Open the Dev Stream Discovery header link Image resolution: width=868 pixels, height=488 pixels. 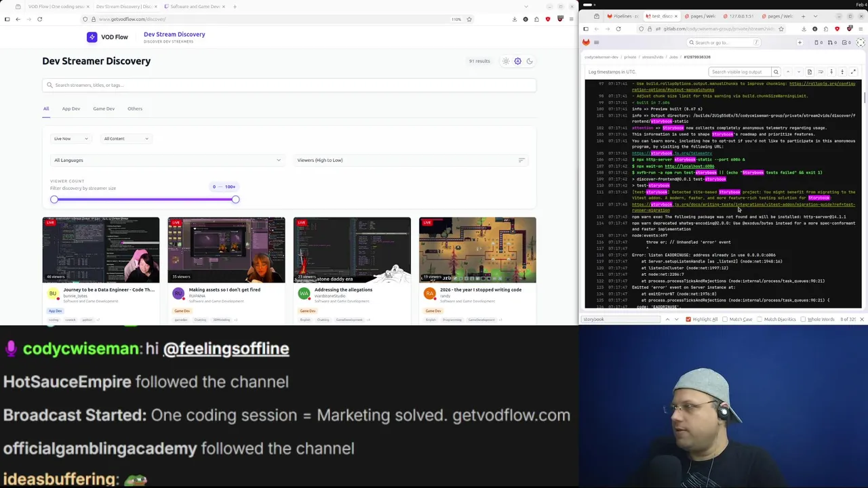coord(174,35)
